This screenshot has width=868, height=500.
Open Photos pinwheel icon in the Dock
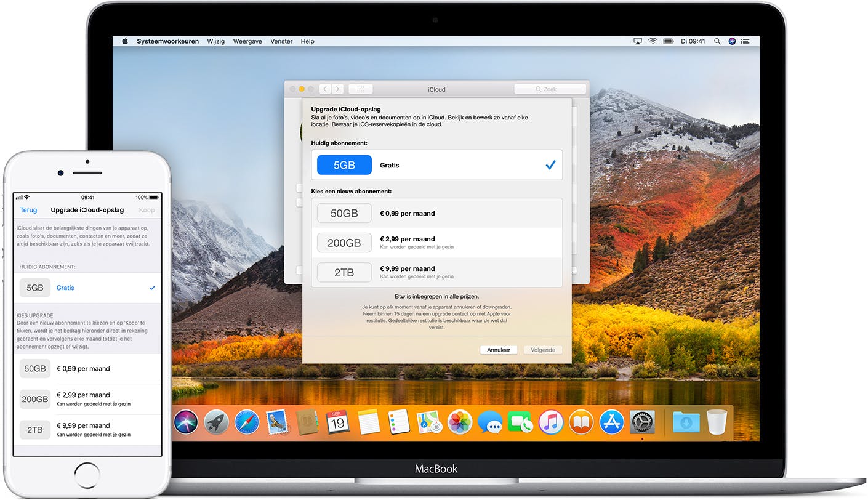pos(459,422)
